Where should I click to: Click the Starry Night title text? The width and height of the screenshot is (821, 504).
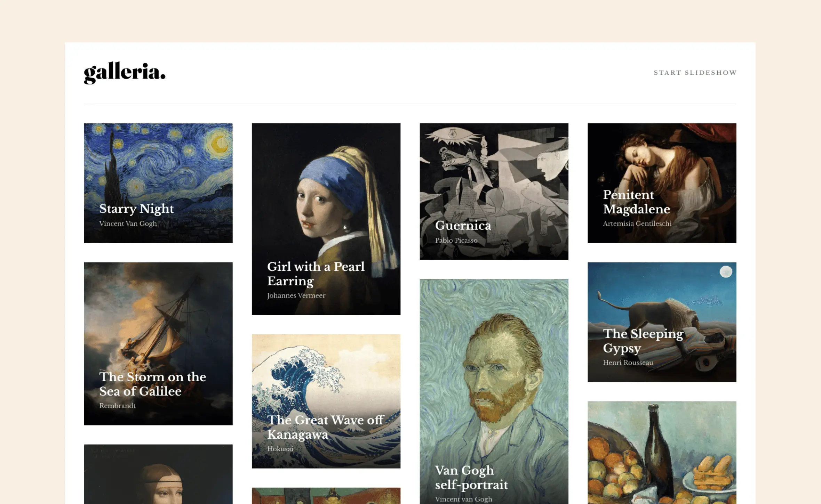click(136, 209)
